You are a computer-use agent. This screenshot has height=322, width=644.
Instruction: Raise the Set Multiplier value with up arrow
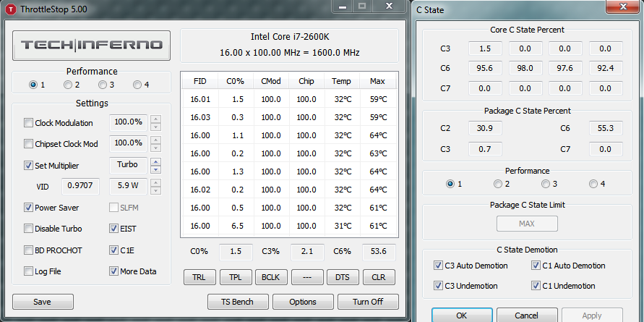155,161
